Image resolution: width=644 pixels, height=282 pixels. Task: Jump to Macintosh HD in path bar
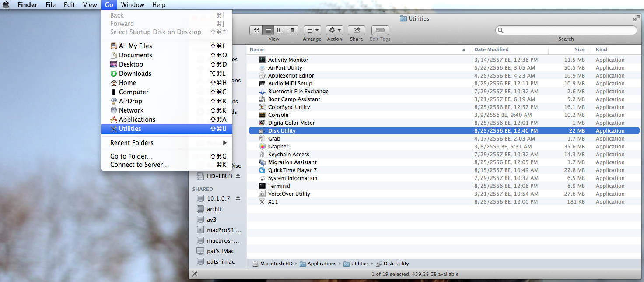(x=273, y=264)
